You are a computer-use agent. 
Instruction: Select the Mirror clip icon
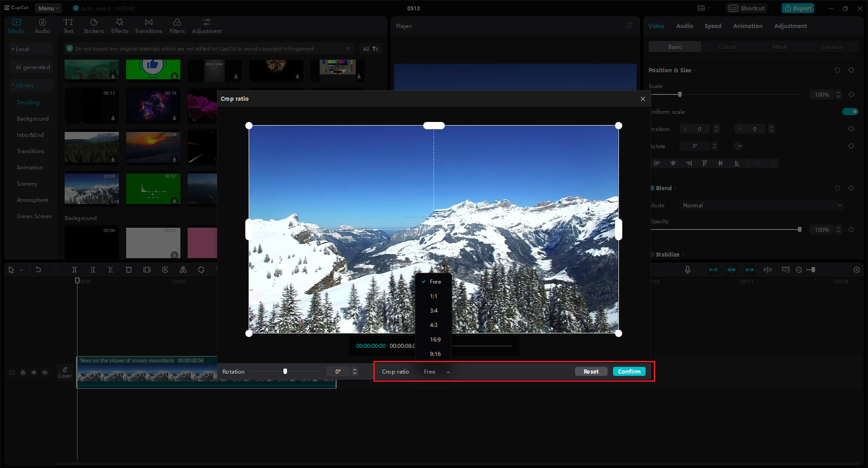(x=183, y=270)
